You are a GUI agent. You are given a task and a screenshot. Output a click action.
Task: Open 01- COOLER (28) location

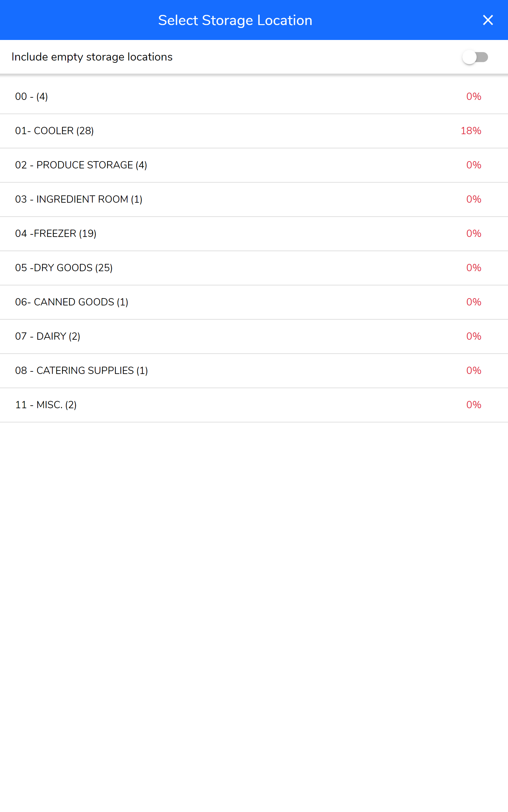[x=55, y=131]
